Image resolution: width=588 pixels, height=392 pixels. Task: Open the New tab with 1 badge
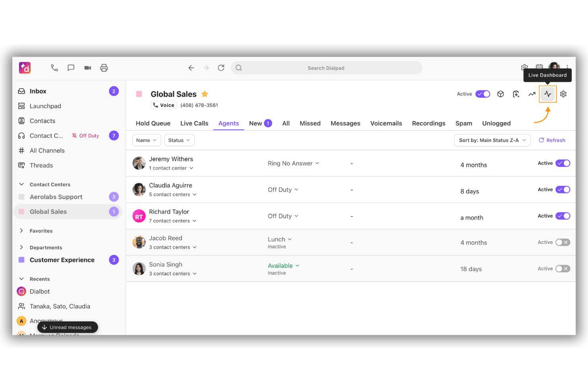[260, 124]
